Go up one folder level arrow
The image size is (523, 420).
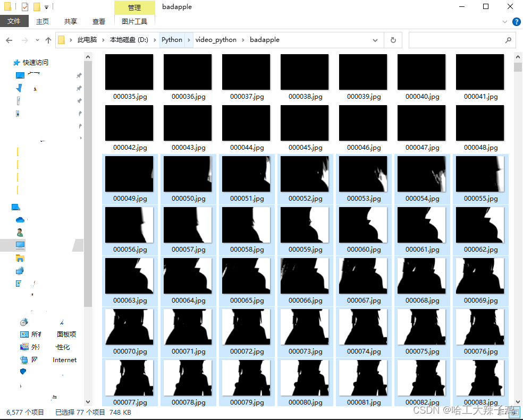[48, 40]
